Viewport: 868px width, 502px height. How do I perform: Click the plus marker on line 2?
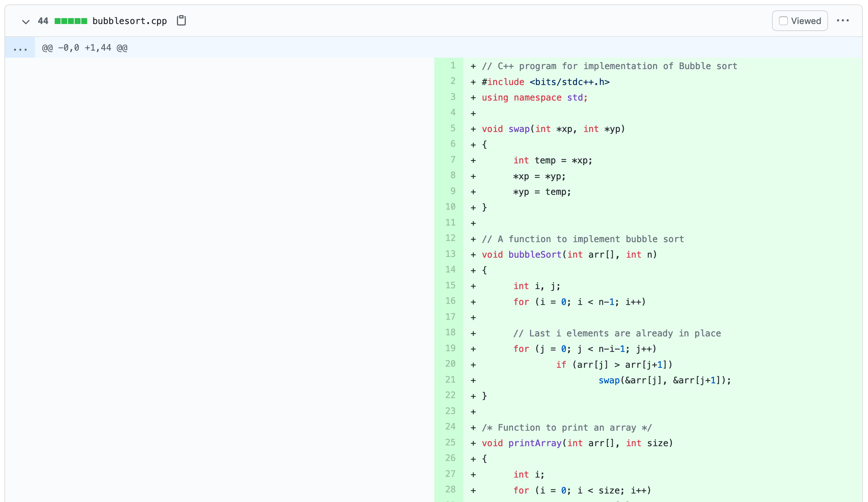click(x=473, y=82)
